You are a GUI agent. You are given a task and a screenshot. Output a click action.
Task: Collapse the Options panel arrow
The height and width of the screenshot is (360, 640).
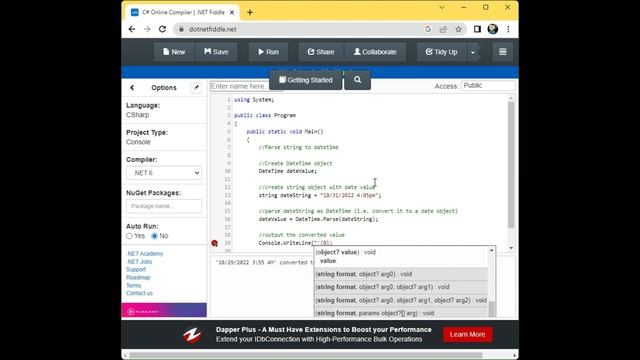pos(132,87)
